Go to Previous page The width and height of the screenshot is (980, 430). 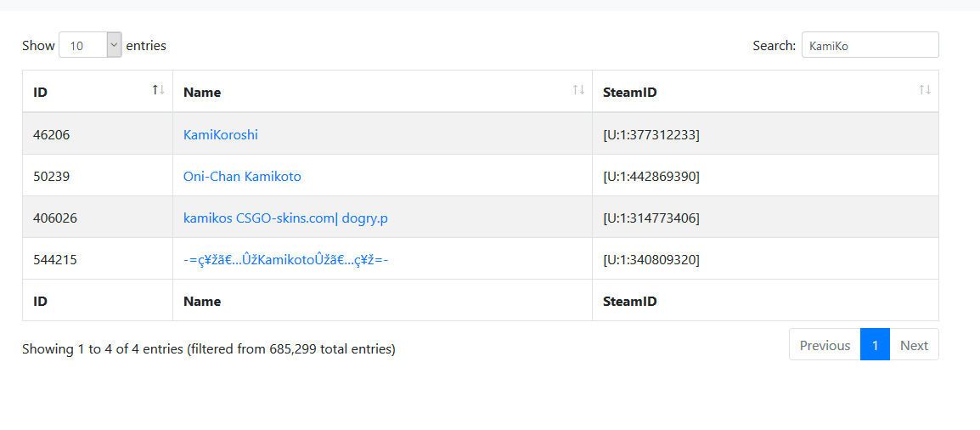(825, 345)
